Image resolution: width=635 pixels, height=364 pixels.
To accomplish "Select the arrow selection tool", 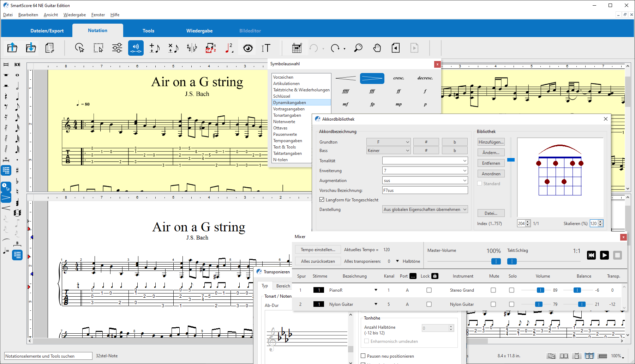I will (x=79, y=48).
